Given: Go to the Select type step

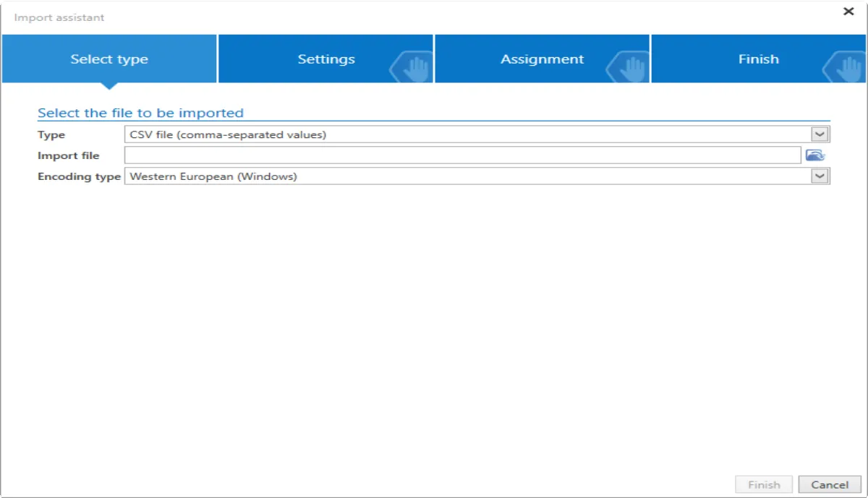Looking at the screenshot, I should point(109,59).
